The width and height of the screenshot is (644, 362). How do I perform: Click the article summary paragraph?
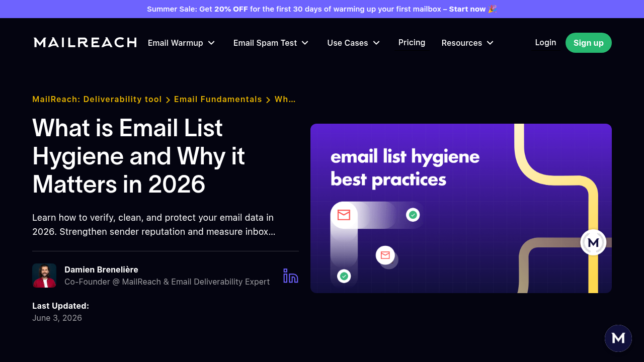154,225
